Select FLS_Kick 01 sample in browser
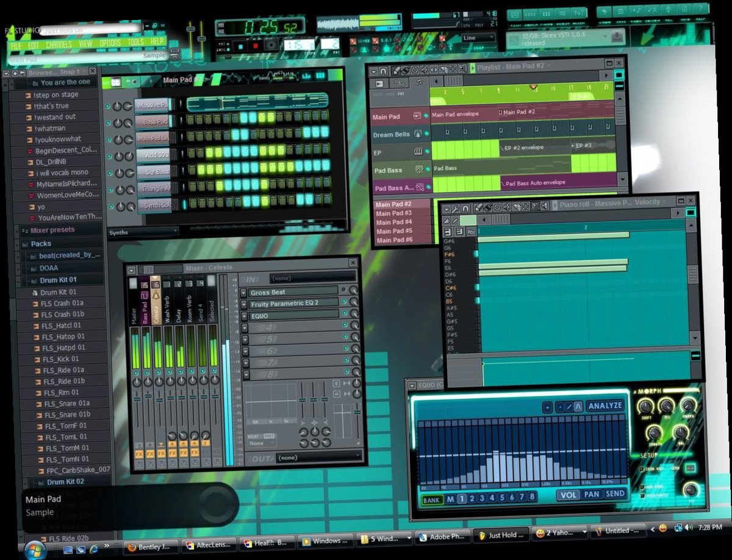732x560 pixels. tap(60, 359)
